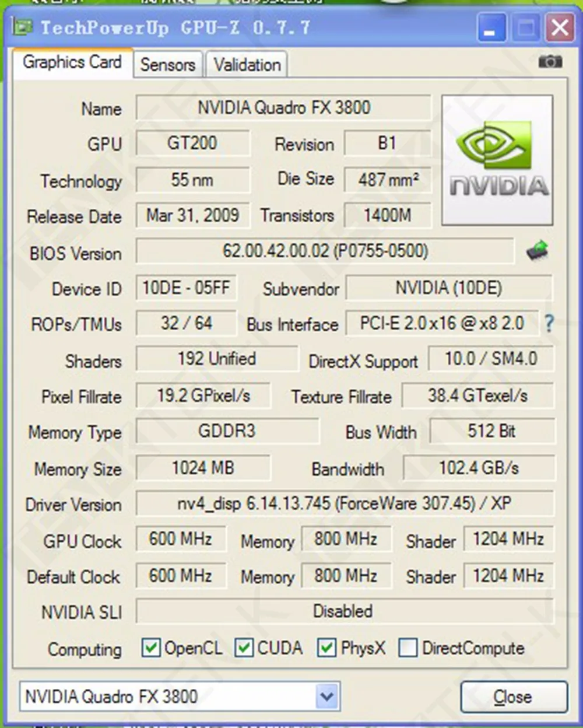The width and height of the screenshot is (583, 728).
Task: Click the DirectX Support label
Action: click(x=363, y=361)
